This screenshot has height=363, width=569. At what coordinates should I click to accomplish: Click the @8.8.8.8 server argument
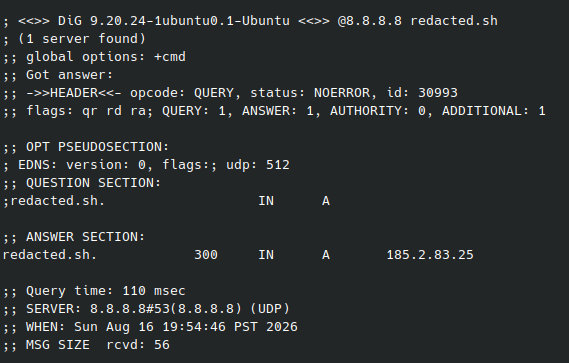click(x=370, y=21)
